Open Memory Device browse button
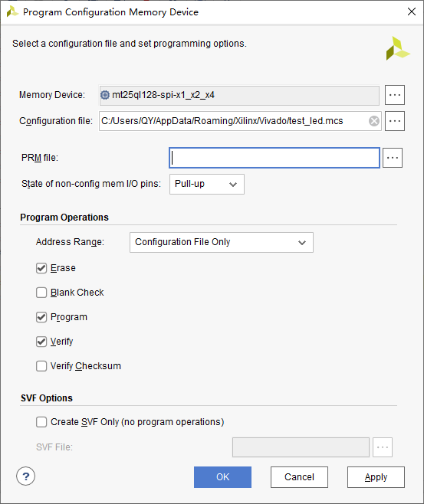424x504 pixels. click(394, 95)
